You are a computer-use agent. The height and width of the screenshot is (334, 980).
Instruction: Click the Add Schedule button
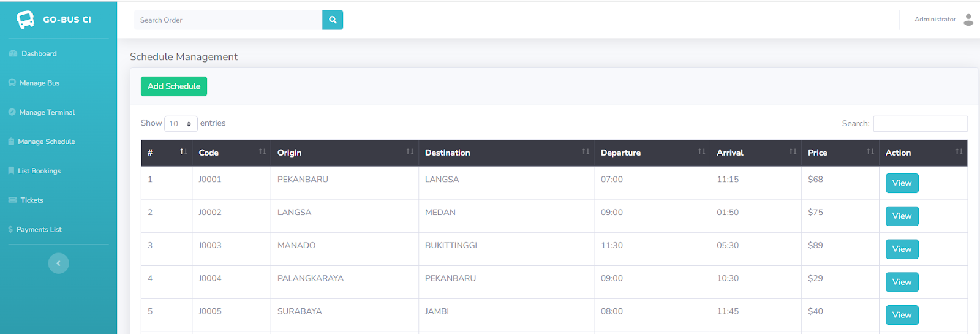point(174,86)
